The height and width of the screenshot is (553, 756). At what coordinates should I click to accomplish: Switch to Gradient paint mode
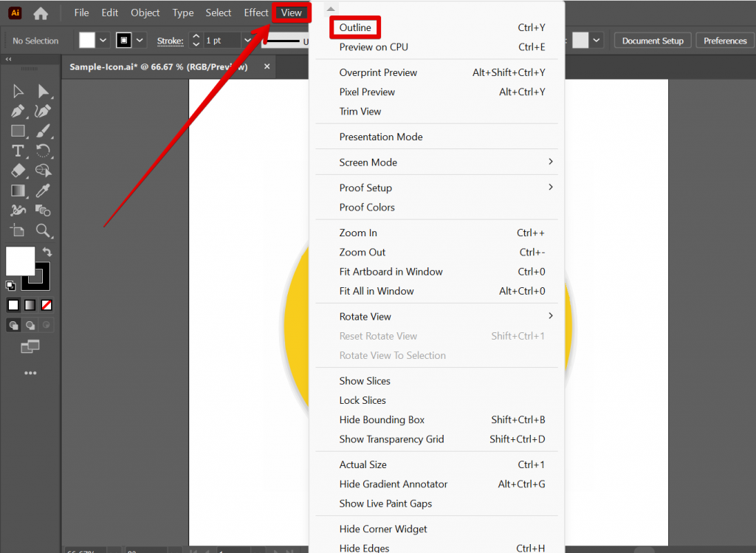coord(30,305)
